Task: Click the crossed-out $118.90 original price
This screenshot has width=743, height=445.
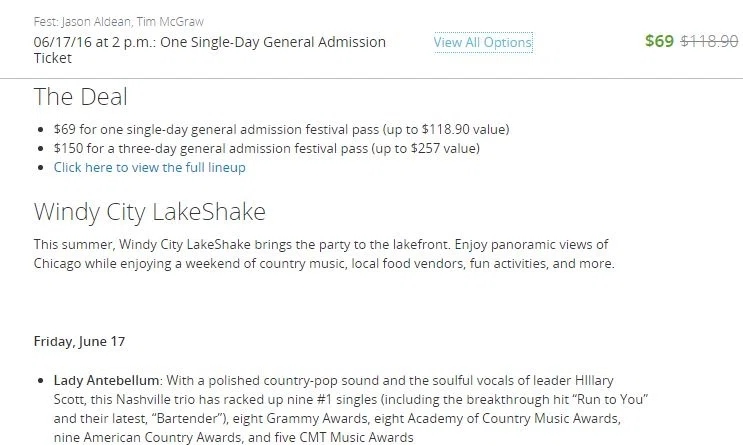Action: [709, 42]
